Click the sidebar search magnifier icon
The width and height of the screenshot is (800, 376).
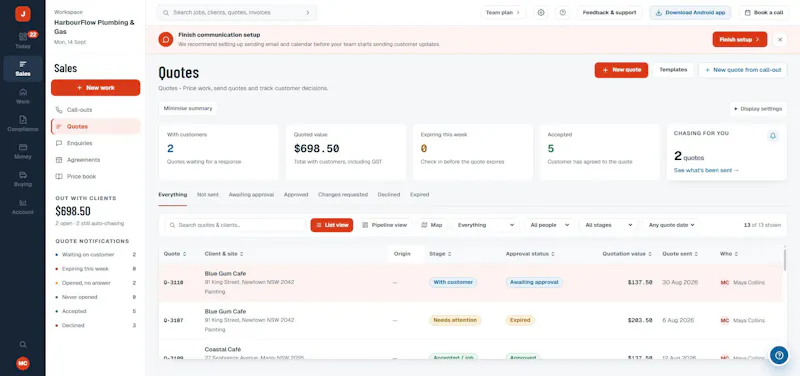coord(22,344)
